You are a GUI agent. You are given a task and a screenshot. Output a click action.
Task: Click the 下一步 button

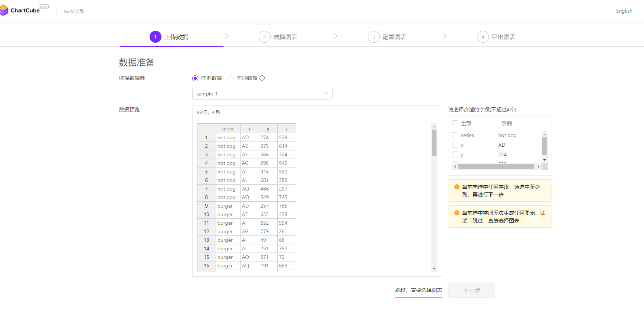(x=471, y=290)
